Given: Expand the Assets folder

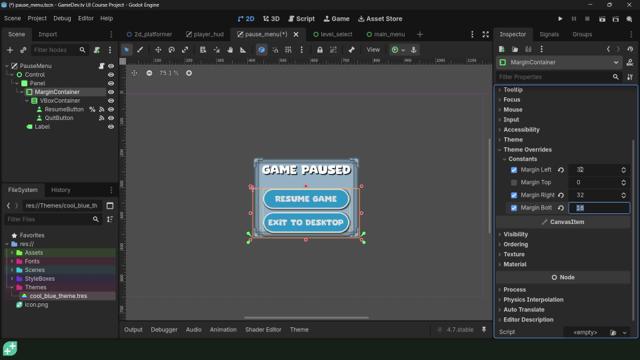Looking at the screenshot, I should click(x=12, y=253).
